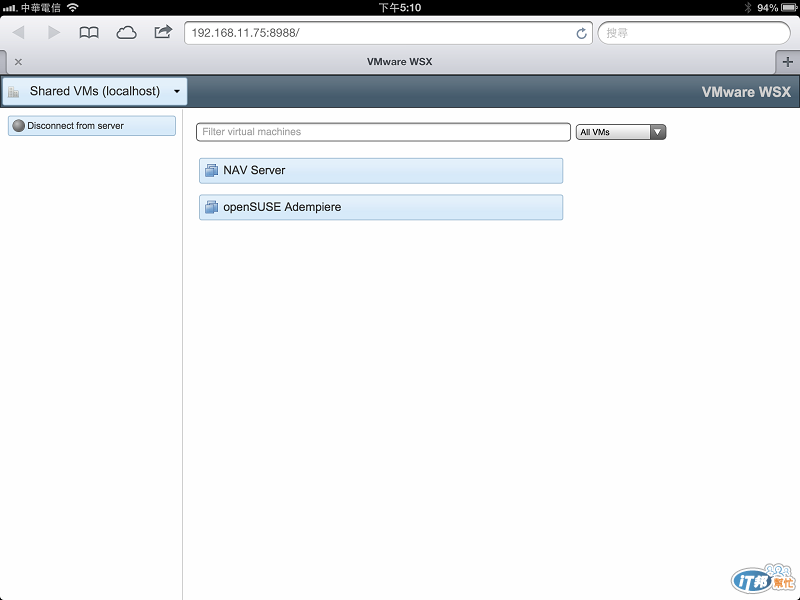Tap the Wi-Fi icon in status bar
The width and height of the screenshot is (800, 600).
click(73, 7)
